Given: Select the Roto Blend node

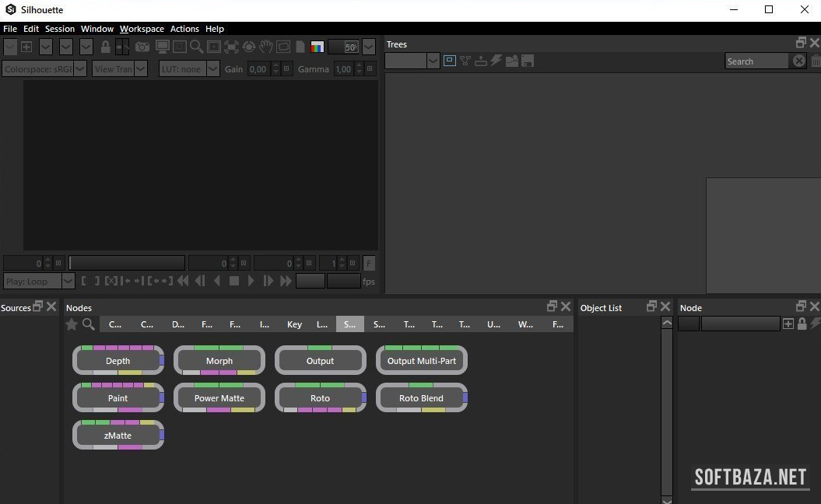Looking at the screenshot, I should click(x=421, y=398).
